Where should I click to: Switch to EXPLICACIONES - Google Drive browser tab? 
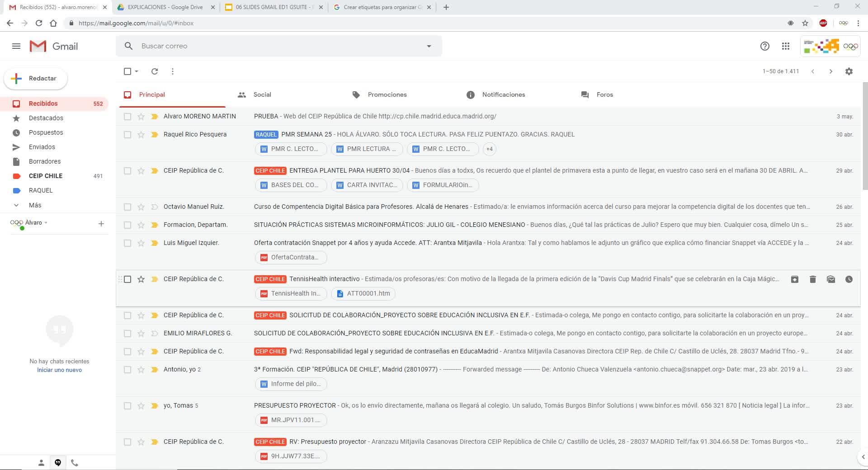pos(165,7)
